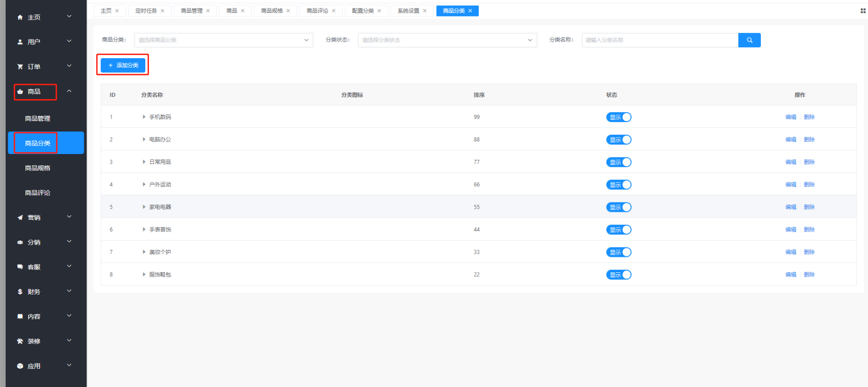Click the marketing megaphone icon

(x=20, y=217)
